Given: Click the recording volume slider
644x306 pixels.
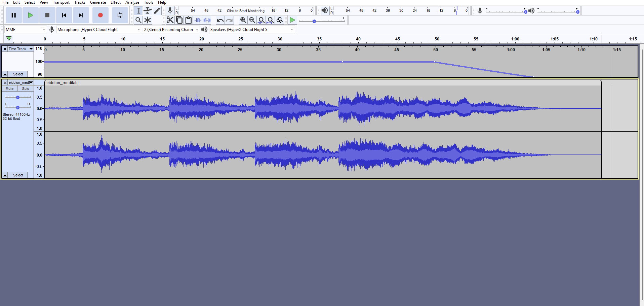Looking at the screenshot, I should [506, 11].
